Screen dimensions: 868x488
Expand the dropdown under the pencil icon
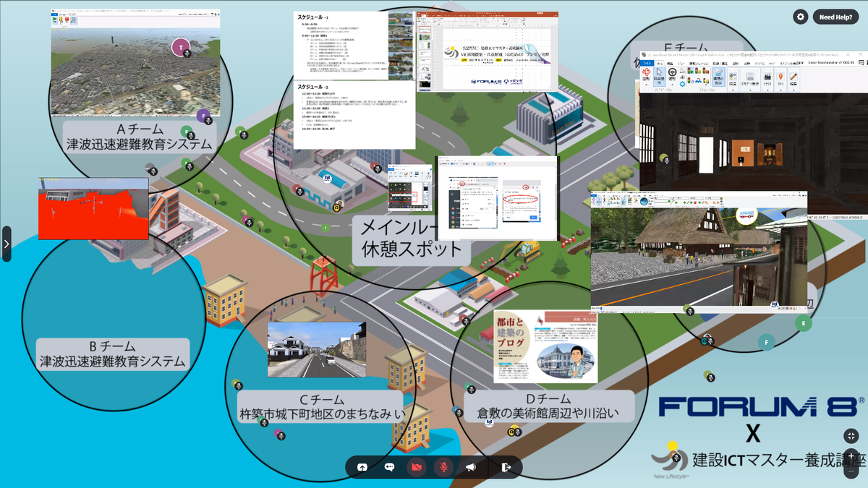[793, 90]
